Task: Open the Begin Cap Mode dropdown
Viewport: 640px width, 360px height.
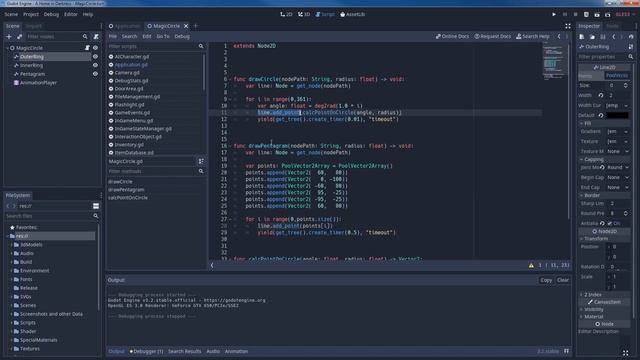Action: coord(617,178)
